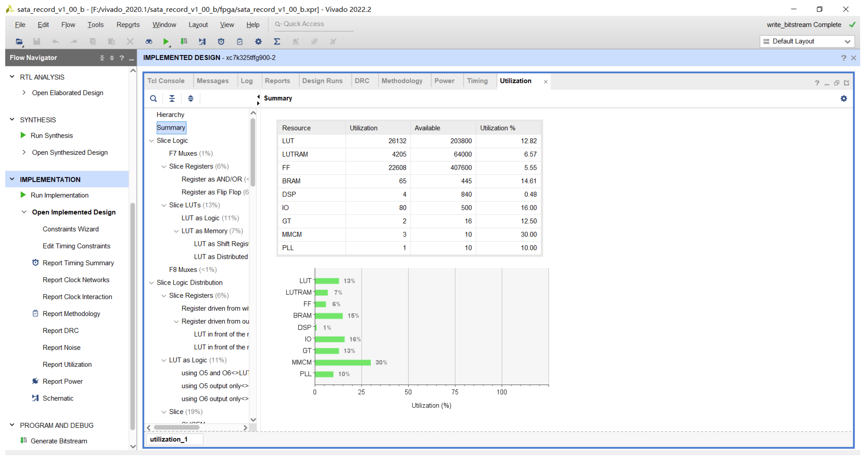Click the utilization tree horizontal scrollbar
Screen dimensions: 868x463
(177, 427)
